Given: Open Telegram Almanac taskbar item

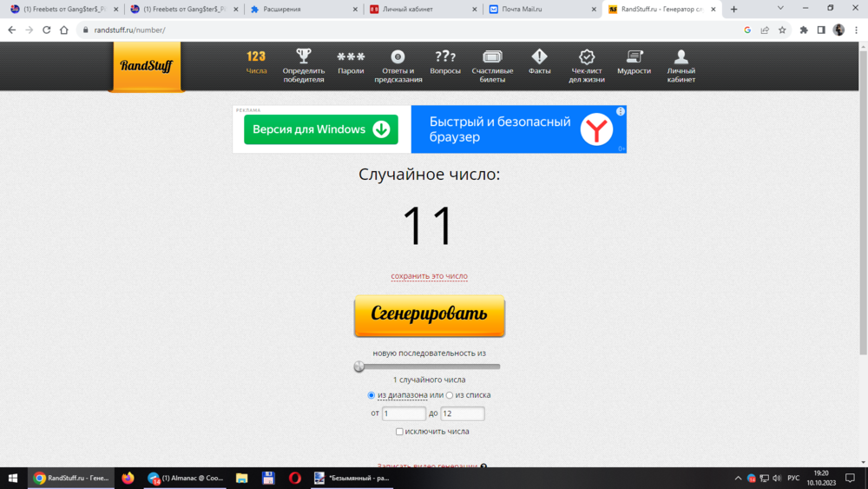Looking at the screenshot, I should (x=186, y=478).
